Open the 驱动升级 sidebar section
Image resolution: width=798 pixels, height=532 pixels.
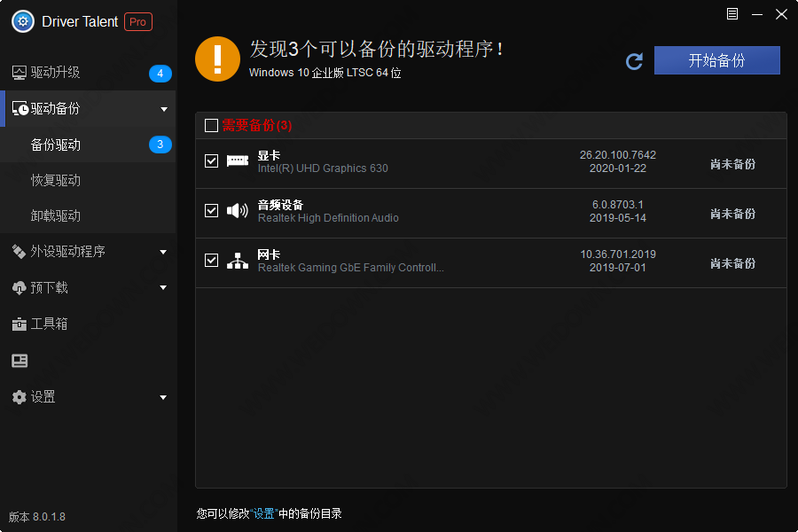pyautogui.click(x=88, y=73)
